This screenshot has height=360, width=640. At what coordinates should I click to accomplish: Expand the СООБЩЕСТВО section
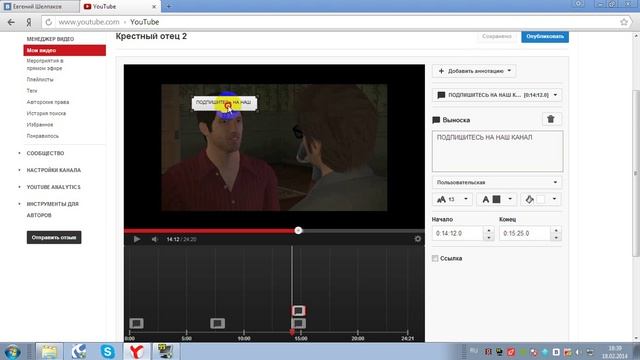coord(45,153)
